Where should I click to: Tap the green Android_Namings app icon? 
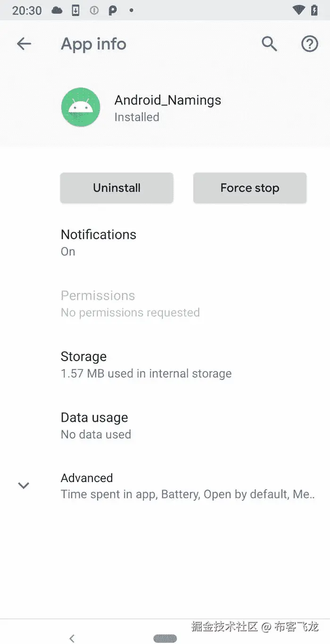pos(81,107)
